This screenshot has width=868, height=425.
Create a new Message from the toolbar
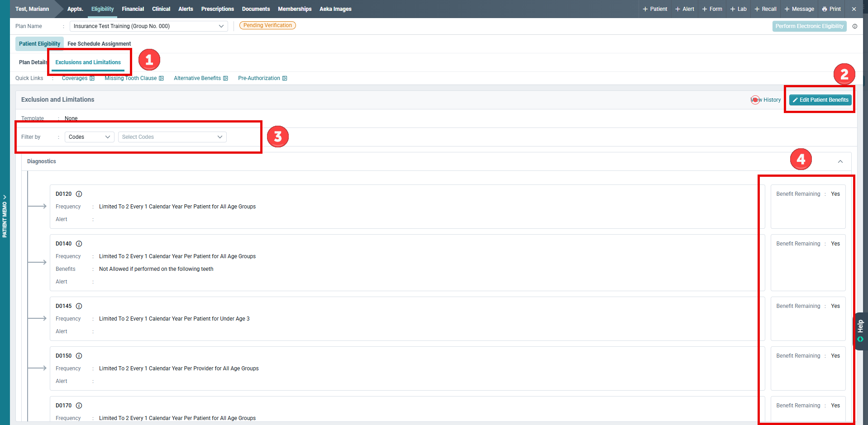point(799,9)
